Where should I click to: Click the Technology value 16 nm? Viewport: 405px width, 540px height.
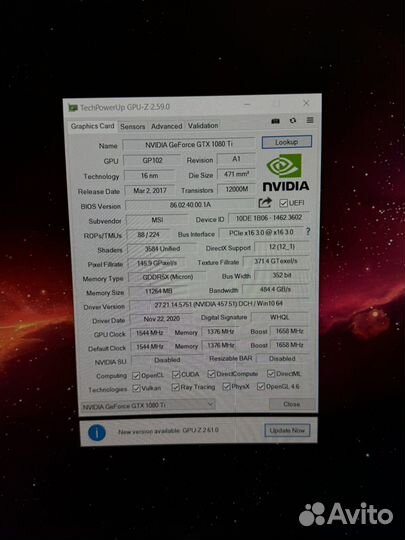coord(149,176)
